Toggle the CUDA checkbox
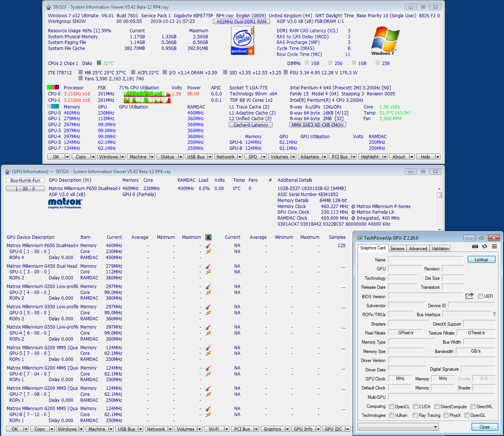This screenshot has width=504, height=436. coord(415,406)
